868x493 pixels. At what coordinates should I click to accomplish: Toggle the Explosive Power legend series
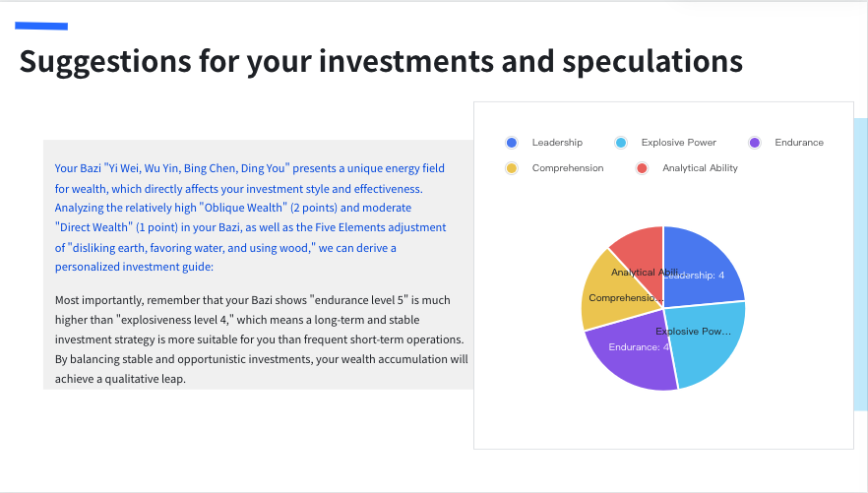tap(665, 143)
